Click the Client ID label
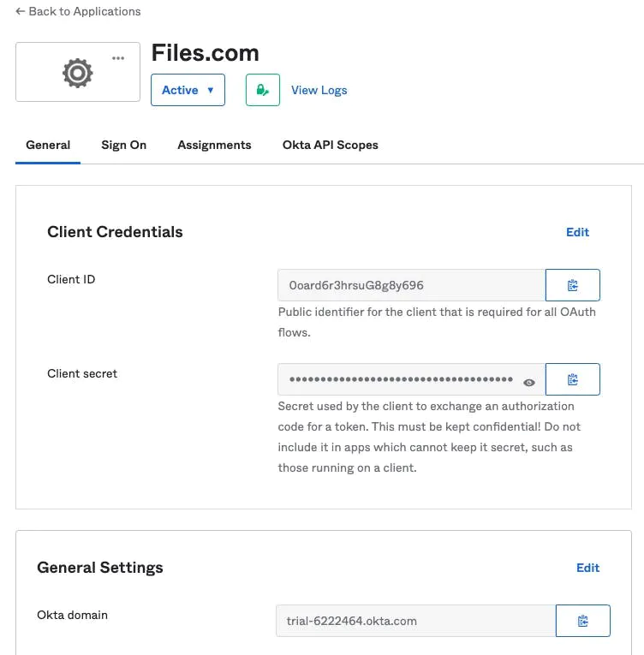Screen dimensions: 644x655 pyautogui.click(x=71, y=279)
